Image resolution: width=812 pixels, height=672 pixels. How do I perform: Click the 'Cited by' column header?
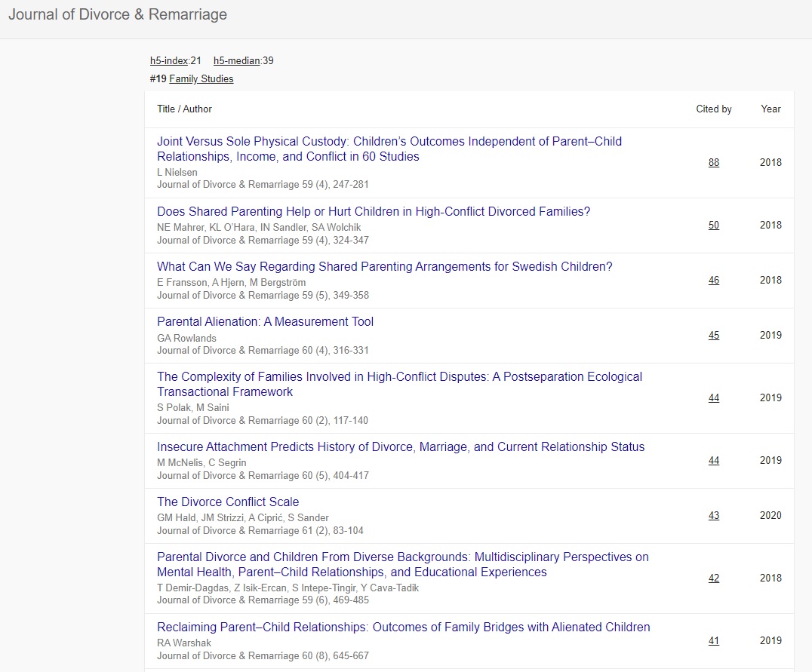pos(714,109)
